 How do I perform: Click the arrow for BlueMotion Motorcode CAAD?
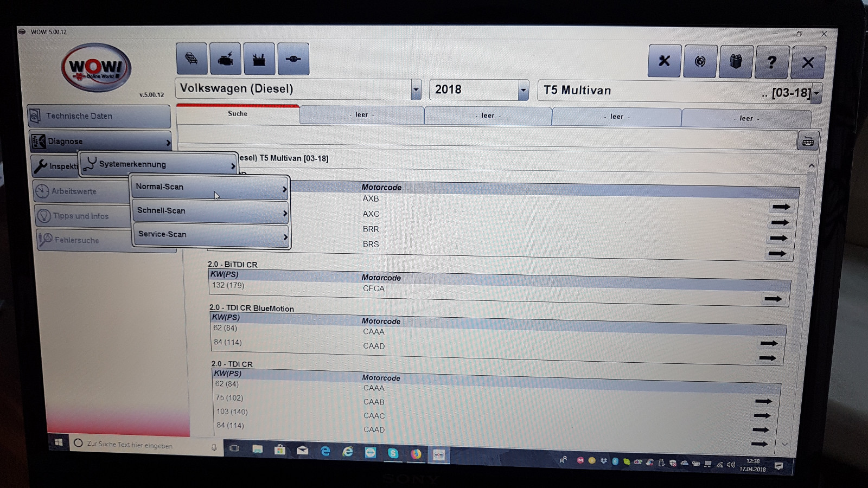point(768,358)
